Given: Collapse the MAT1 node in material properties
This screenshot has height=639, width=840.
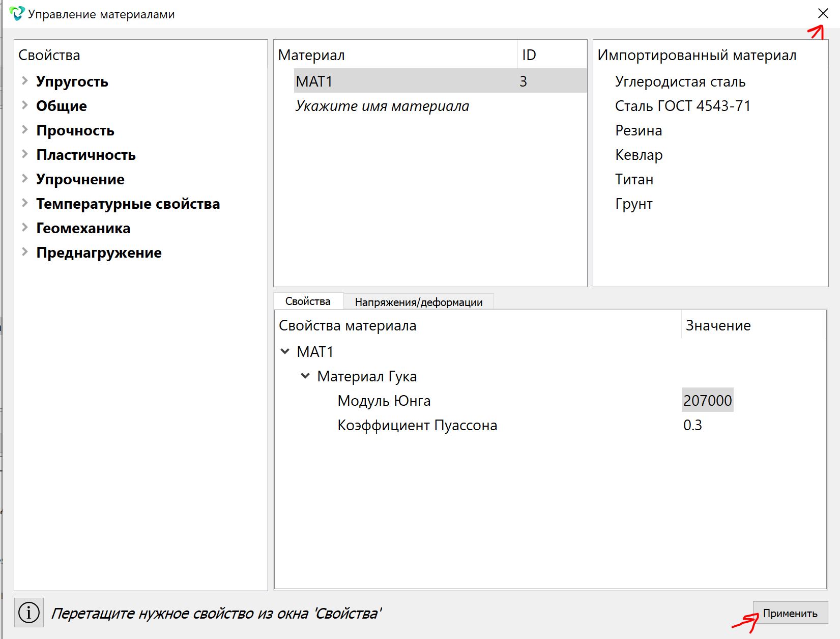Looking at the screenshot, I should pos(285,351).
